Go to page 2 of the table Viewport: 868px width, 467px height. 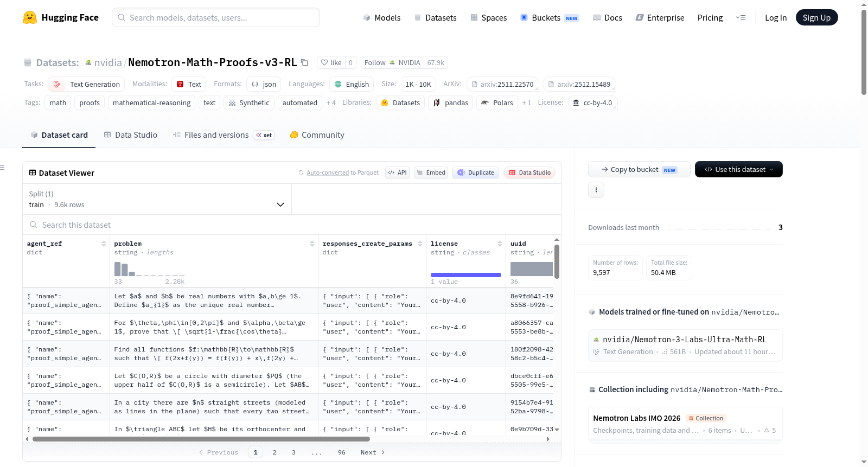pyautogui.click(x=275, y=452)
